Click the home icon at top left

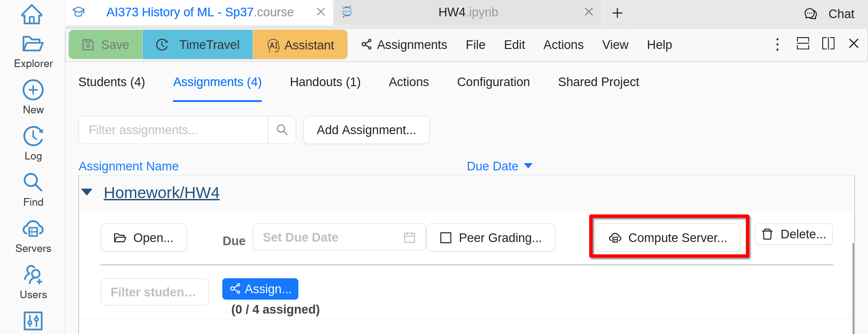tap(32, 14)
